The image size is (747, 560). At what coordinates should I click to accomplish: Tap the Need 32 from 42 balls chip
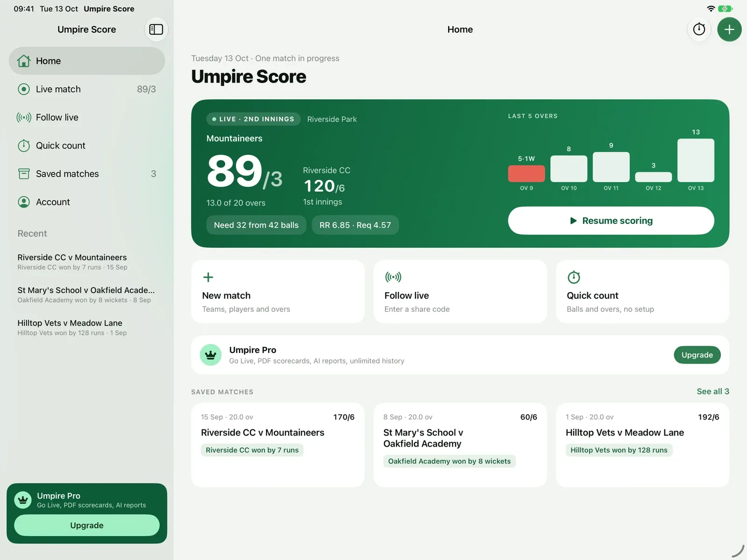[256, 225]
